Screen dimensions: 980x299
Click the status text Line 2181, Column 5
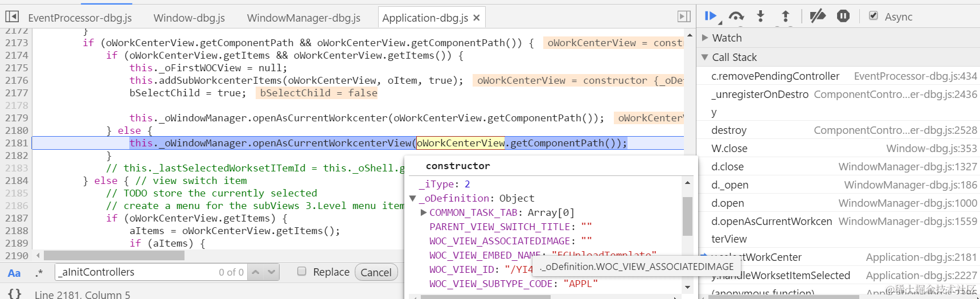click(x=83, y=294)
